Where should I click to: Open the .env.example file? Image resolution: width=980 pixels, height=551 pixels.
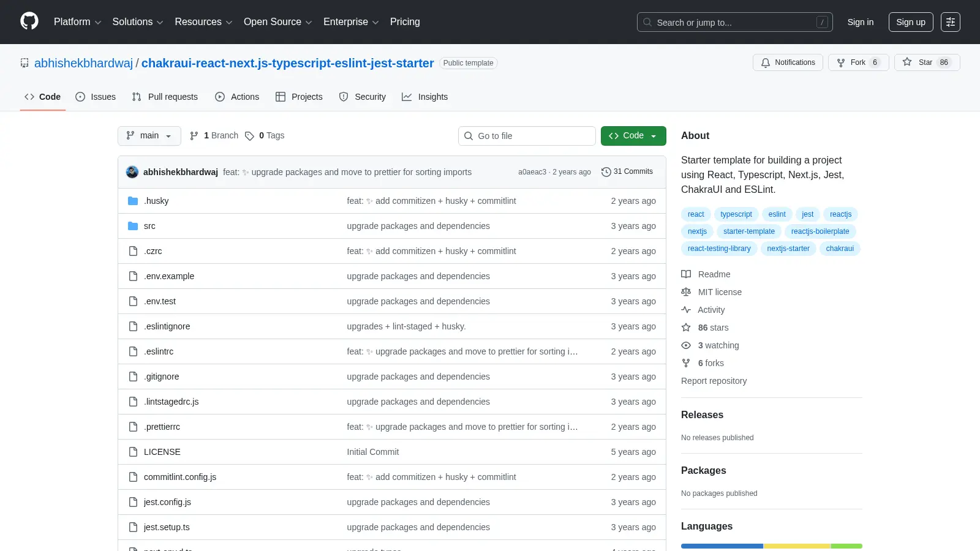[x=169, y=276]
